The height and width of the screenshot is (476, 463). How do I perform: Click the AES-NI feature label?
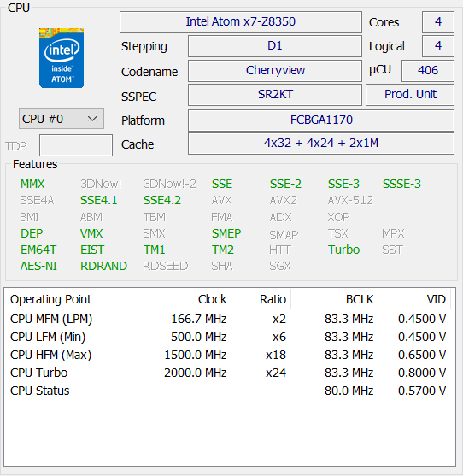pyautogui.click(x=38, y=267)
